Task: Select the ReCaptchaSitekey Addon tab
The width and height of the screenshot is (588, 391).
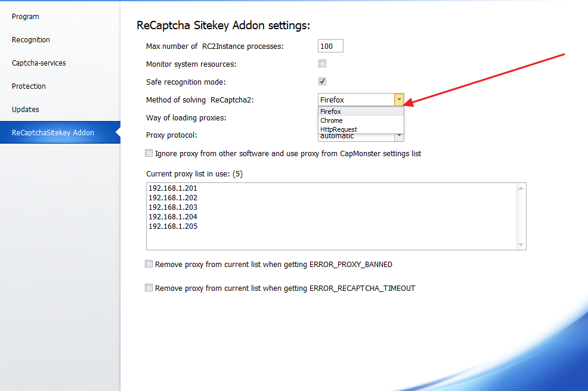Action: (x=53, y=133)
